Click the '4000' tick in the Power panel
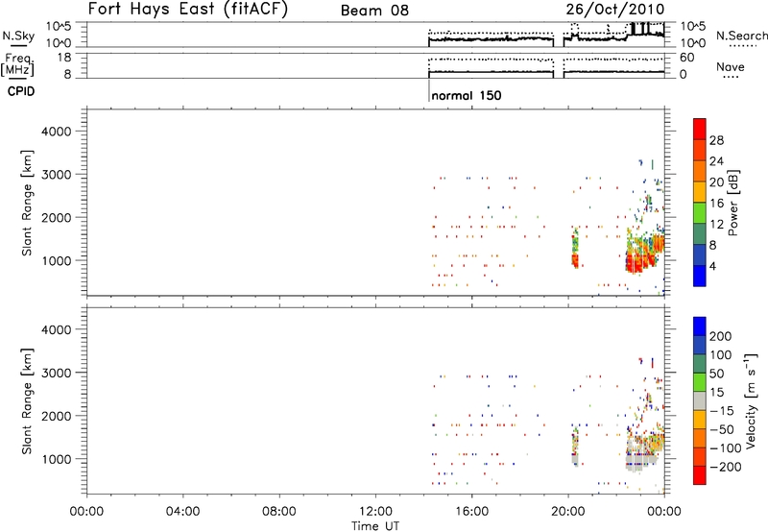The width and height of the screenshot is (768, 532). click(56, 132)
